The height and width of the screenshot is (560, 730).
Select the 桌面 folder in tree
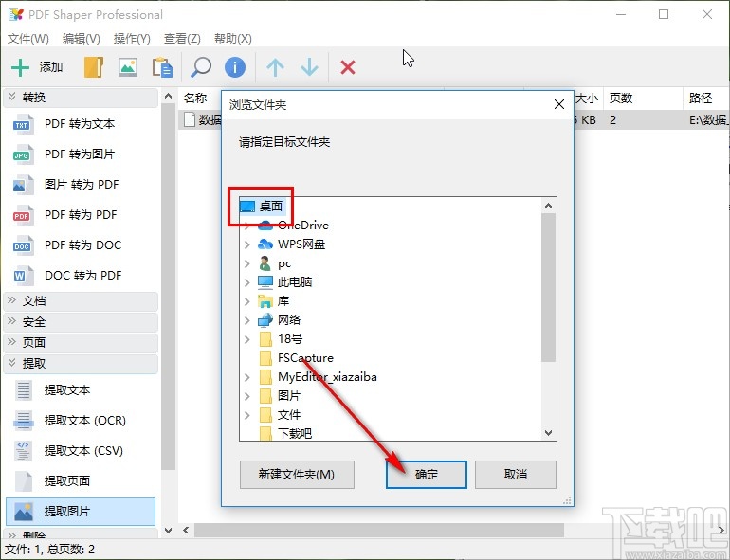tap(271, 207)
